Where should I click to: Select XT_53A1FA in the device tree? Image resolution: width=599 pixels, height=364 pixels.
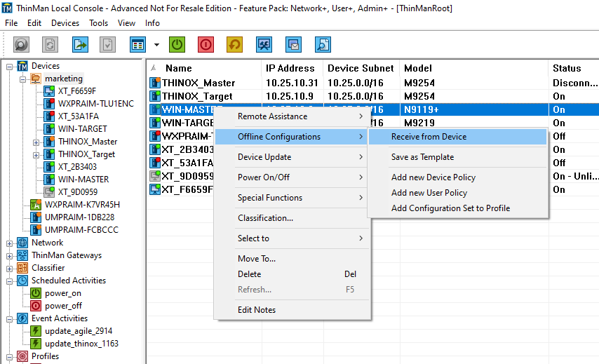tap(79, 116)
